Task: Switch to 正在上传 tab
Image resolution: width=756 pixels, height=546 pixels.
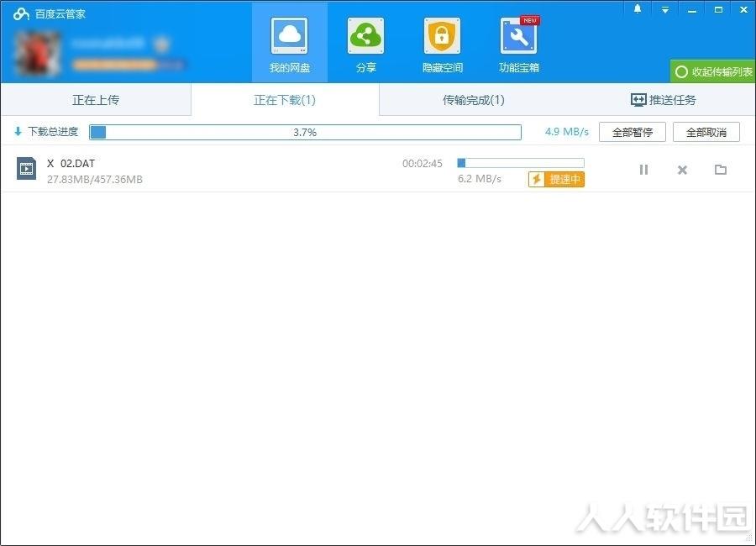Action: coord(96,100)
